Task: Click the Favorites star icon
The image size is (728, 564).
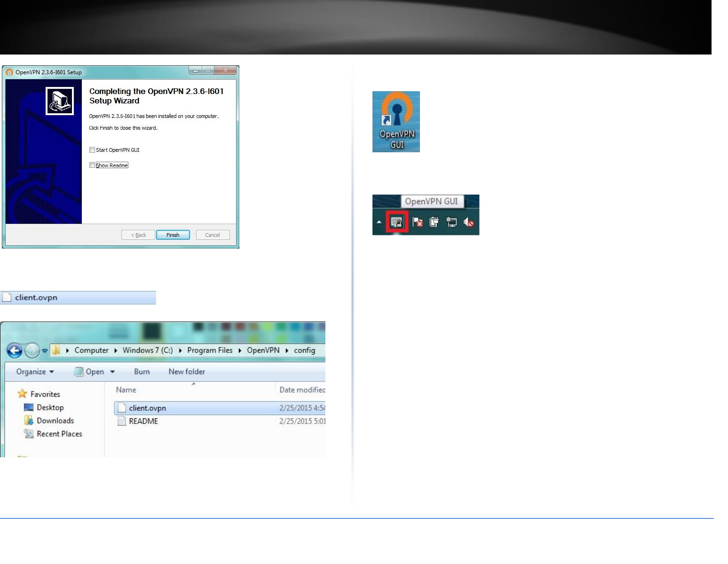Action: coord(22,393)
